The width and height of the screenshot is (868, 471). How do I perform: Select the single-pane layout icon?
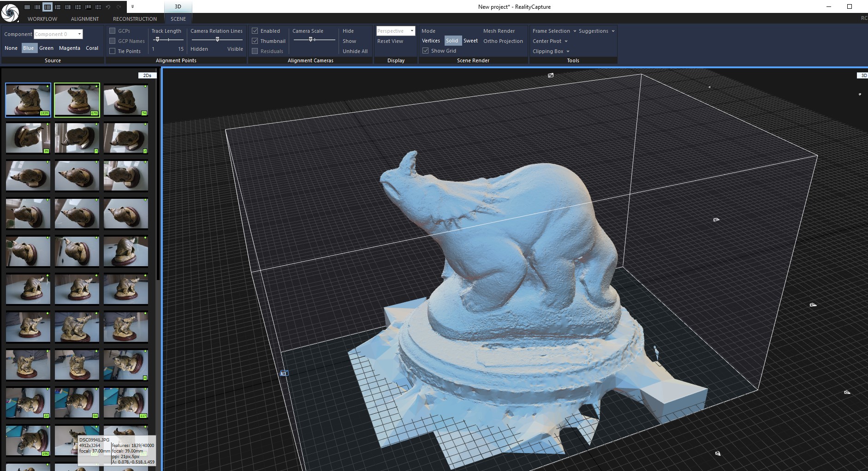coord(27,7)
